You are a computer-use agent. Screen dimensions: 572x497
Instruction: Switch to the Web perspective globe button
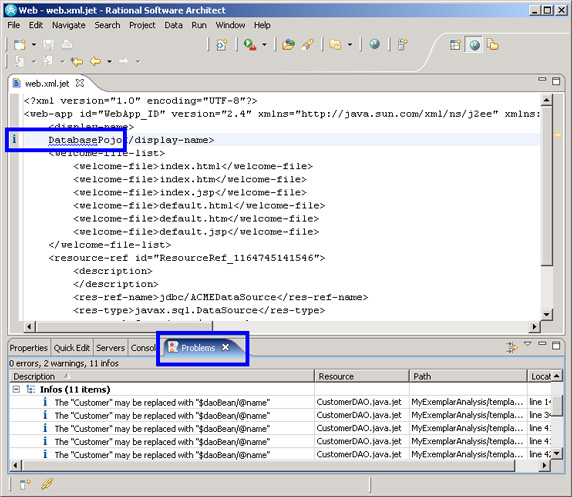[474, 45]
